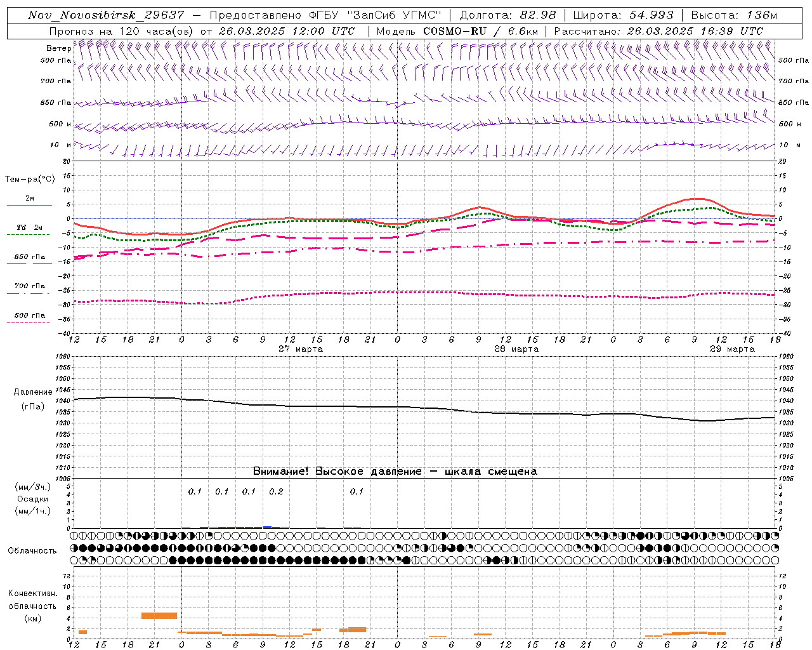Click the longitude value 82.98
The image size is (812, 650).
tap(538, 15)
